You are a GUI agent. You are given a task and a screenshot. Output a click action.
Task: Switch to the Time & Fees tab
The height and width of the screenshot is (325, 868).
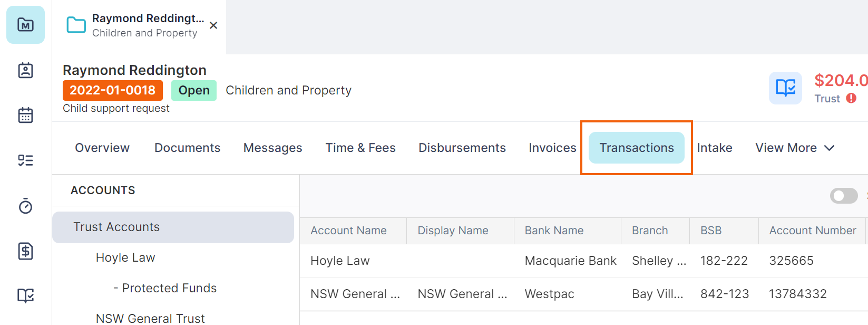360,148
